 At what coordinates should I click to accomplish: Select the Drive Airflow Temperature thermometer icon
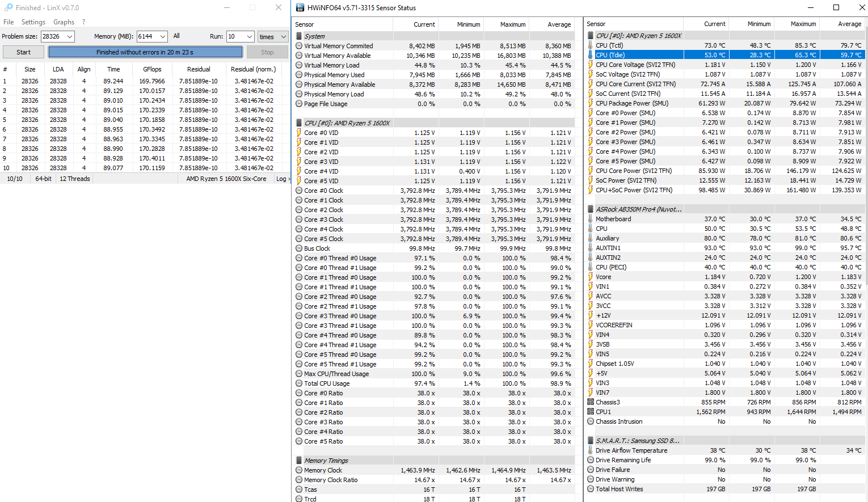[591, 450]
